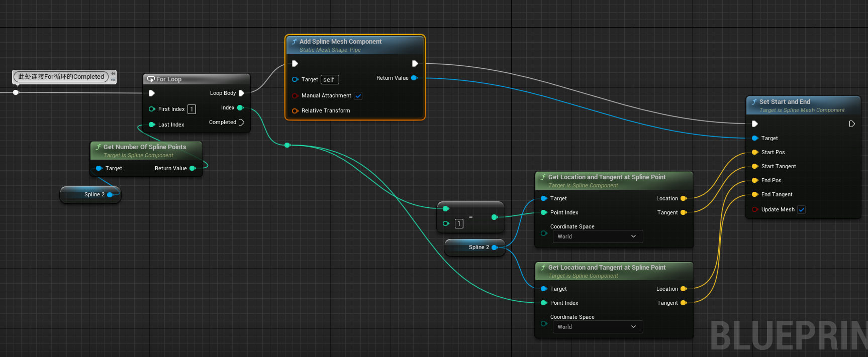Click the Set Start and End output exec pin
This screenshot has width=868, height=357.
(x=852, y=124)
